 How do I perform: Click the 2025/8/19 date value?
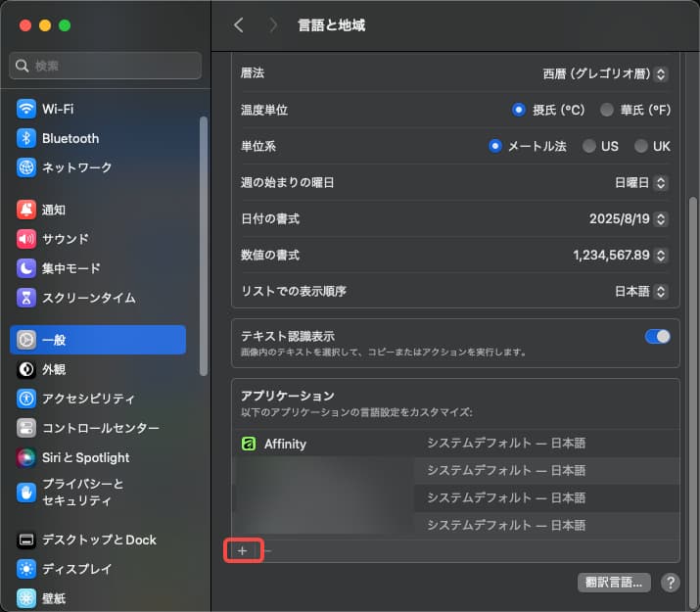click(619, 218)
